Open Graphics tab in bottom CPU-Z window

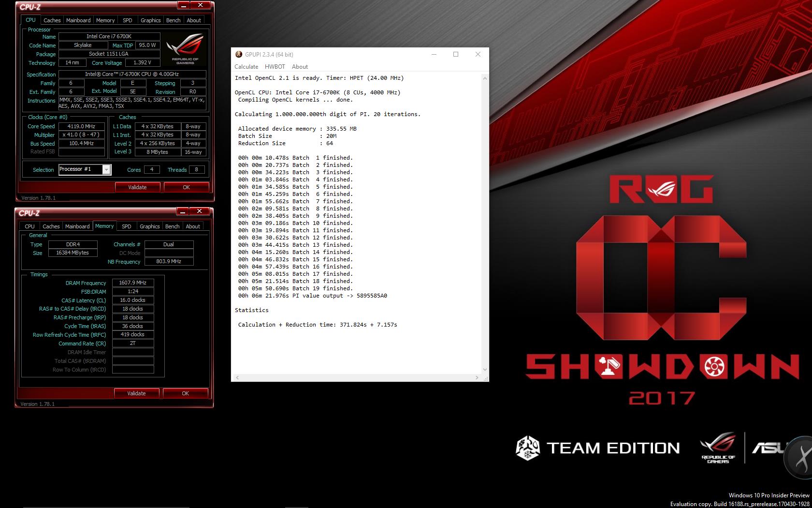tap(150, 226)
